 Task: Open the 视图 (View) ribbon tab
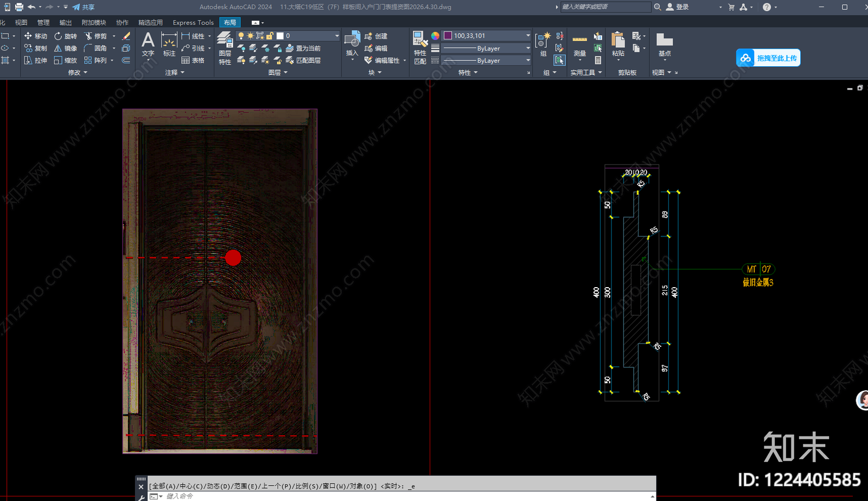point(21,22)
